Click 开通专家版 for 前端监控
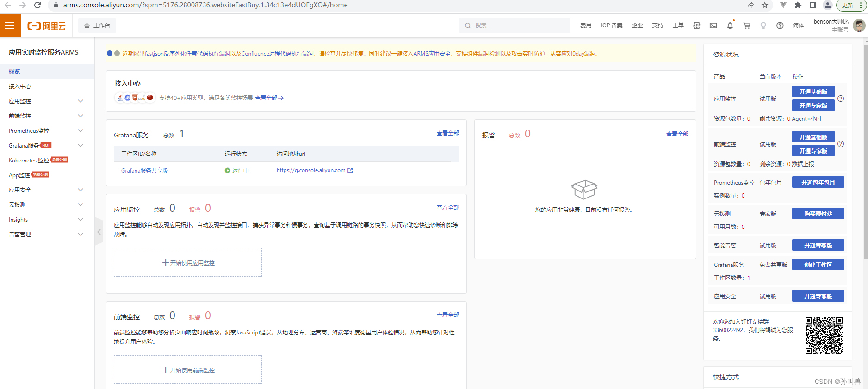Screen dimensions: 868x389 point(813,151)
